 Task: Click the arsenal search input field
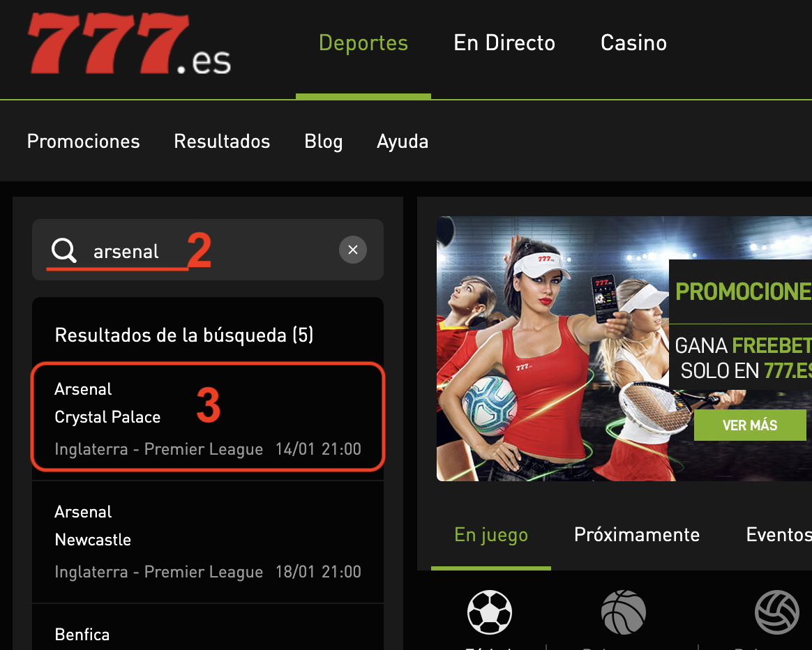click(x=208, y=250)
